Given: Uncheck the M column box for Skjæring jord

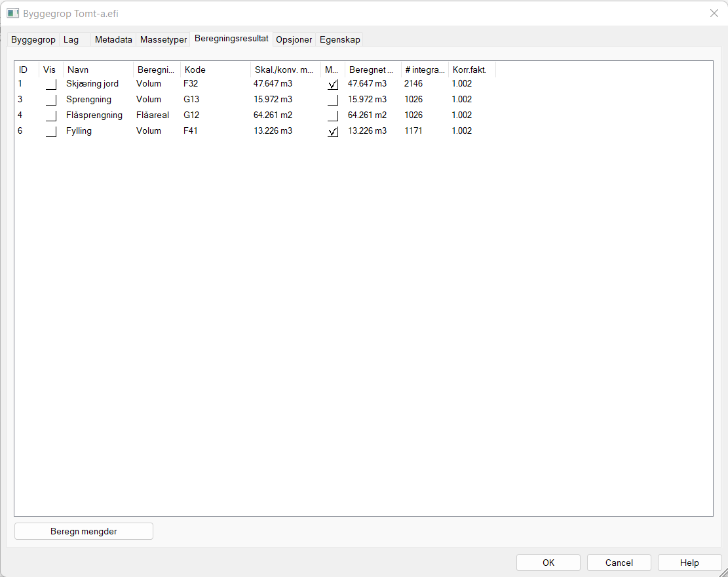Looking at the screenshot, I should click(333, 84).
